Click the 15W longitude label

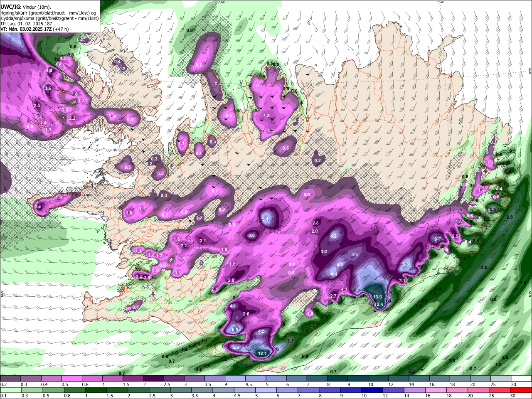[440, 2]
